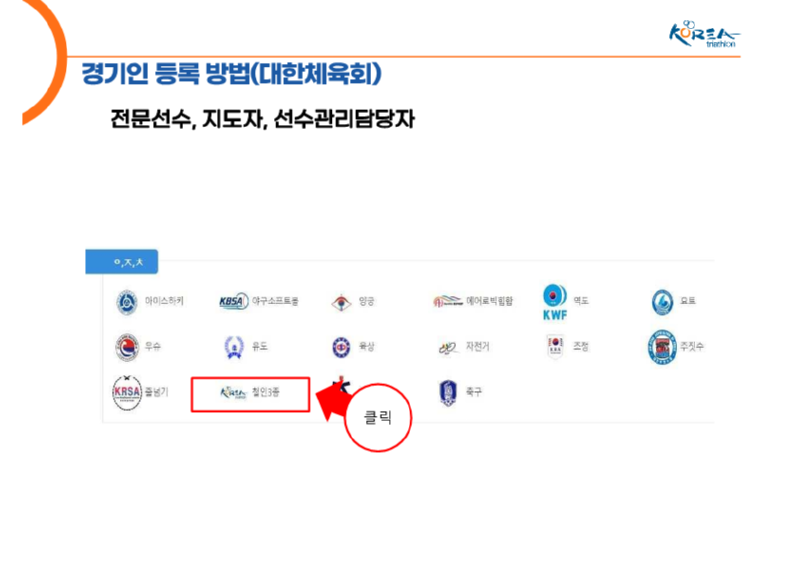Click the Korea triathlon logo beside 철인3종
Viewport: 800px width, 566px height.
click(233, 392)
